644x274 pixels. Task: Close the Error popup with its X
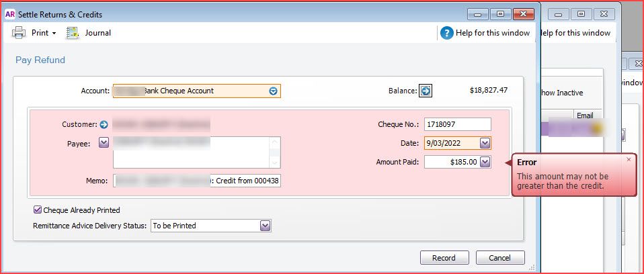[x=629, y=159]
